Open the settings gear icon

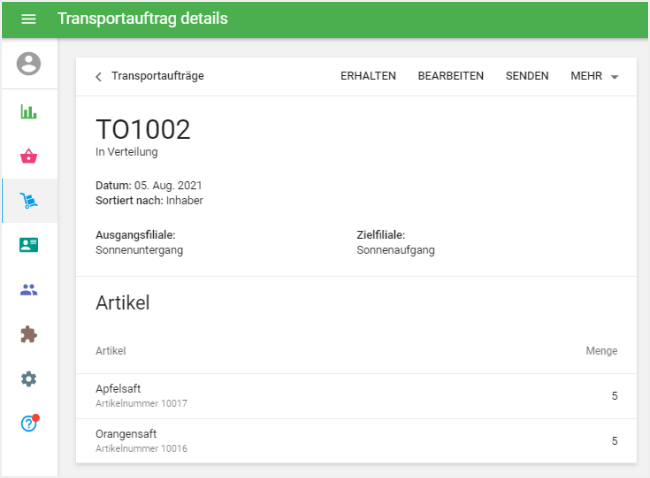pyautogui.click(x=29, y=379)
